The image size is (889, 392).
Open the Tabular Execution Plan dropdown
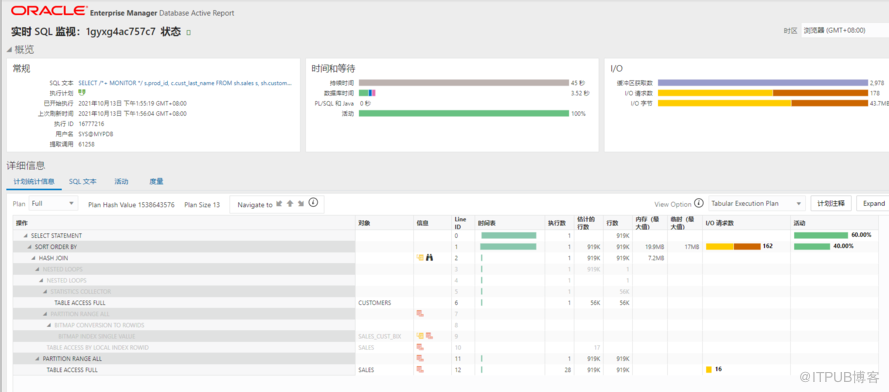pos(756,203)
